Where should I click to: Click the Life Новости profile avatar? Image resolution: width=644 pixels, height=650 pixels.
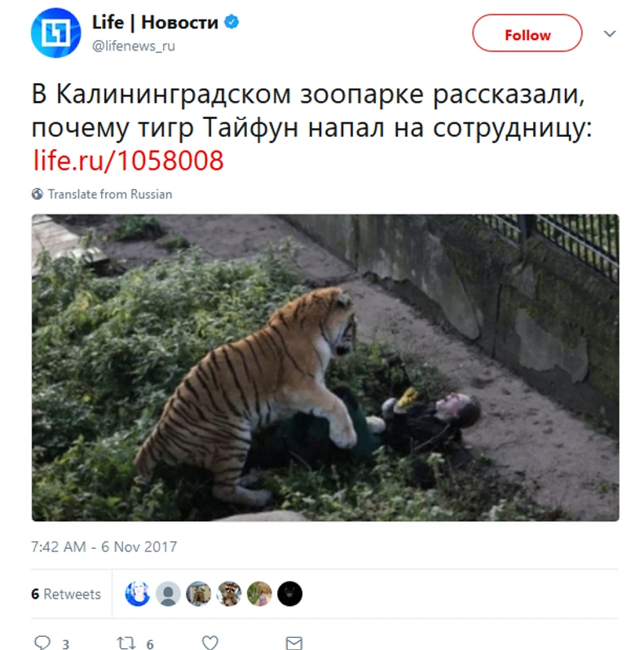tap(56, 33)
